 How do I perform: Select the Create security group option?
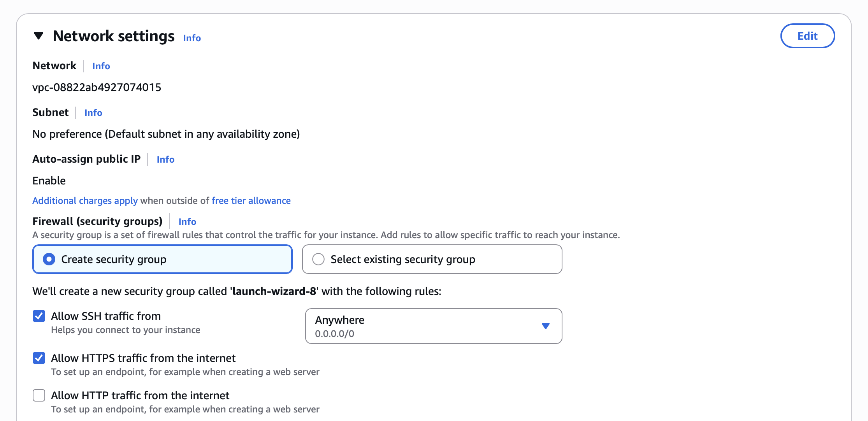[x=49, y=259]
